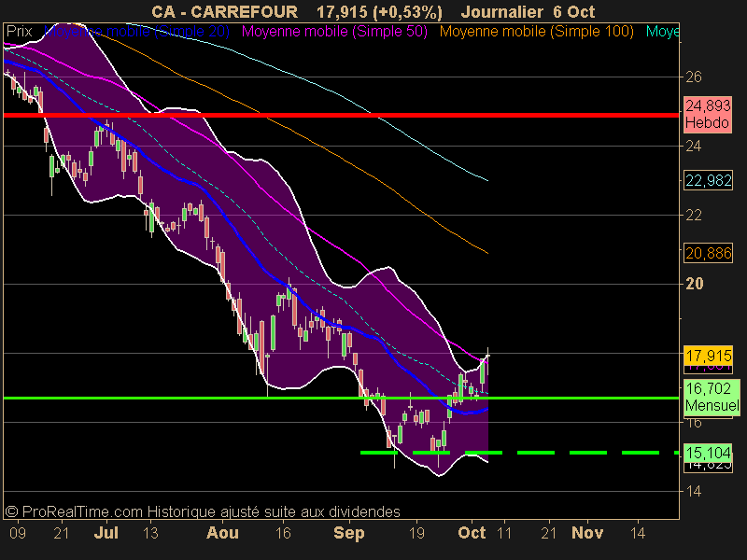Viewport: 747px width, 560px height.
Task: Select Moyenne mobile (Simple 50) legend
Action: point(334,32)
